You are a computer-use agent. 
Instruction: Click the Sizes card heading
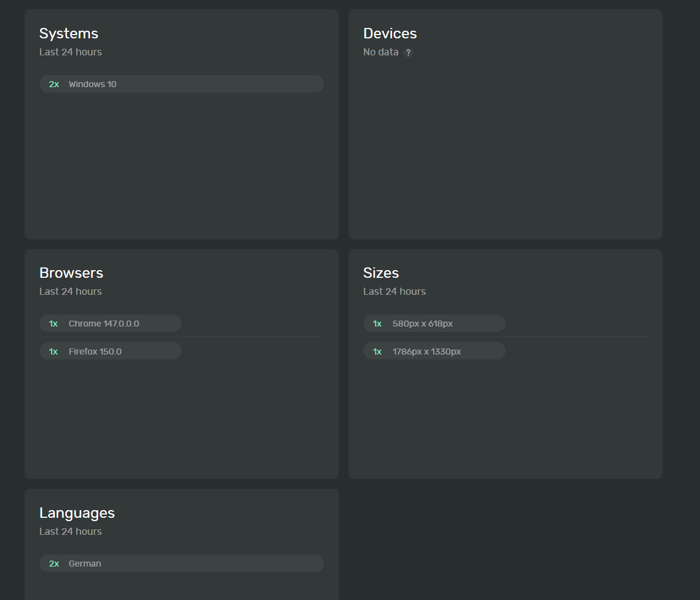click(x=381, y=273)
